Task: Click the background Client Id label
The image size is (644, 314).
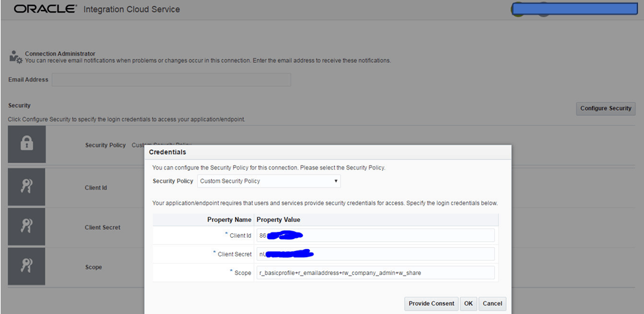Action: pos(96,187)
